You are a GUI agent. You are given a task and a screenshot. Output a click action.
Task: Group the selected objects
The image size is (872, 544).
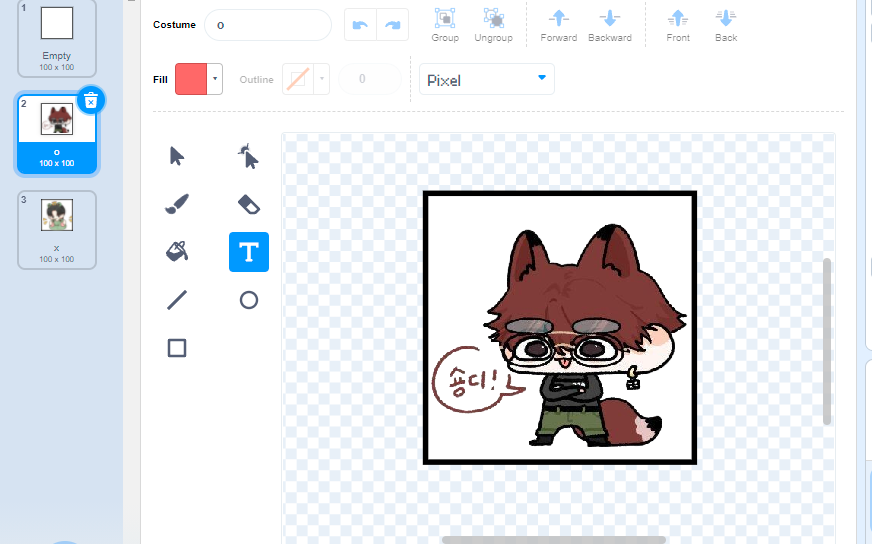click(x=445, y=26)
